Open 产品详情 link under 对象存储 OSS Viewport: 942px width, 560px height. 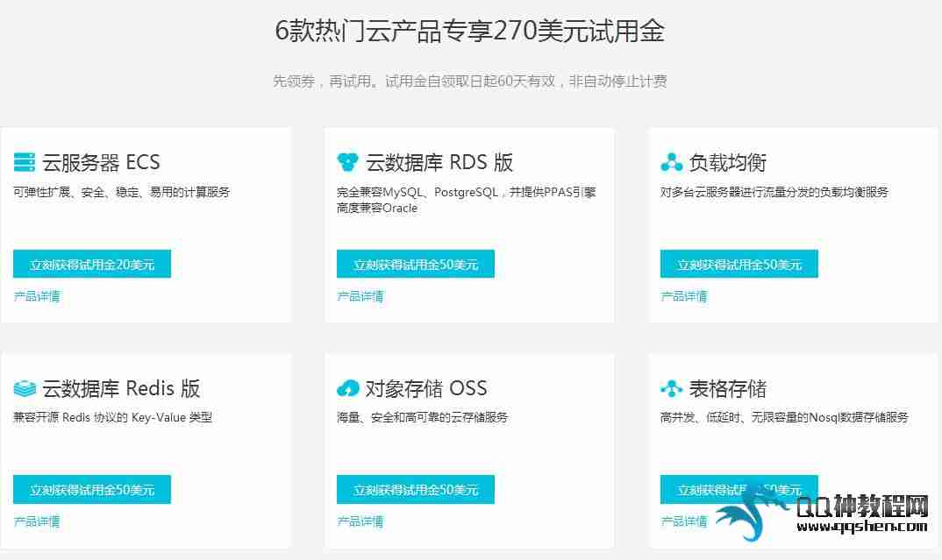pos(360,521)
